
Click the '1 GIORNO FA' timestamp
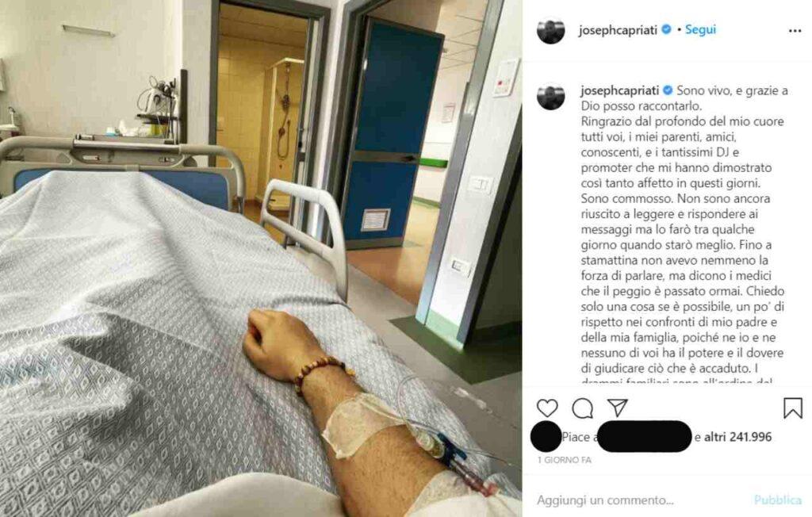564,460
